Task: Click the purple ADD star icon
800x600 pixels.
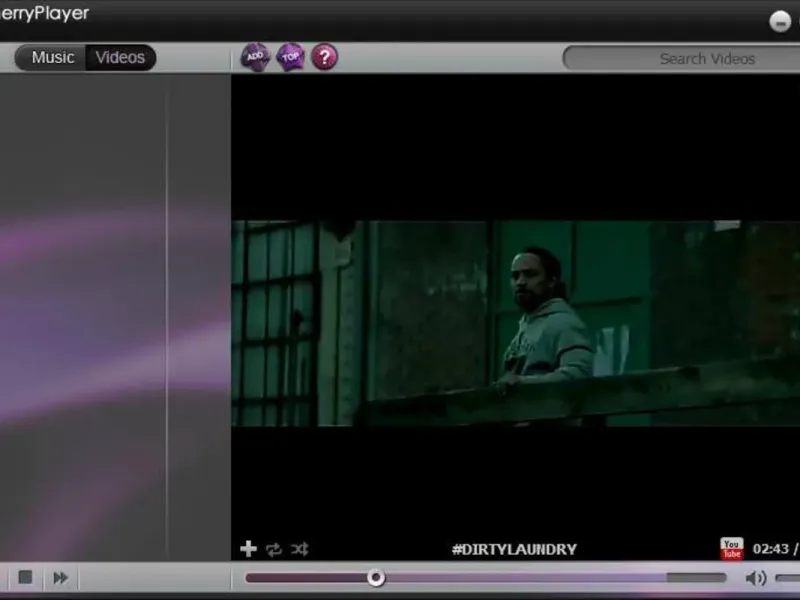Action: point(255,57)
